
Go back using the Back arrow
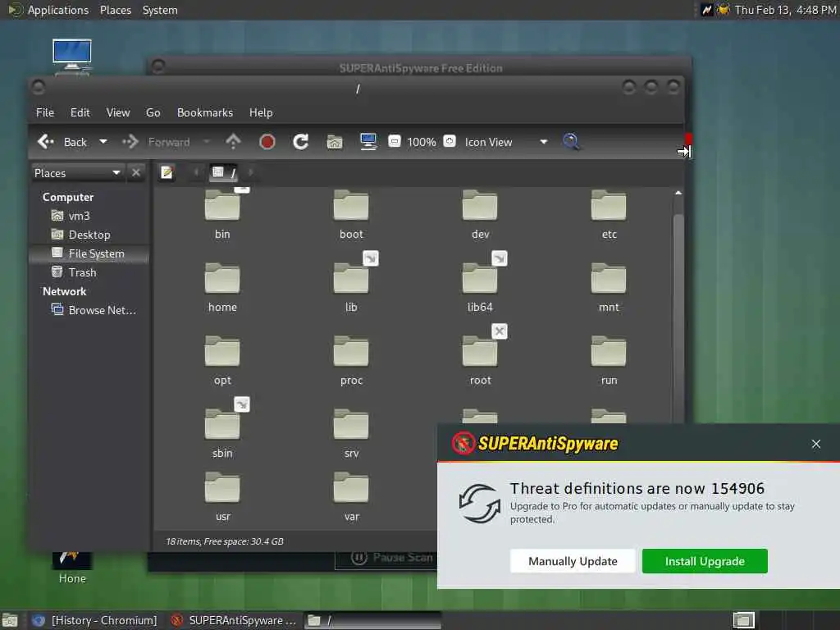tap(61, 142)
